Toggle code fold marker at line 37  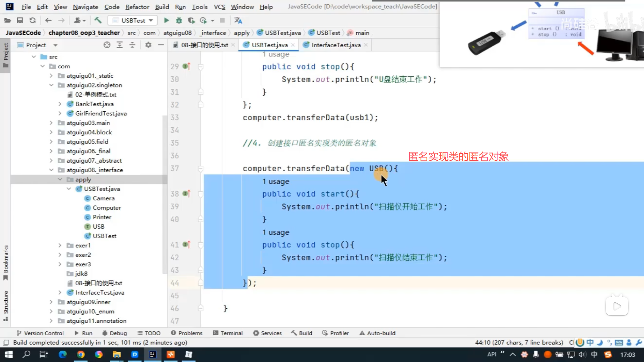tap(201, 169)
